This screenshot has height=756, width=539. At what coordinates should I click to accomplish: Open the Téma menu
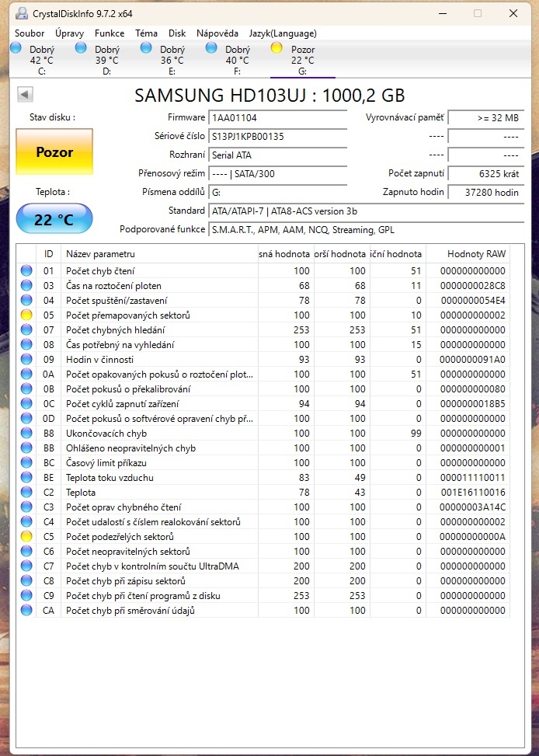coord(146,33)
